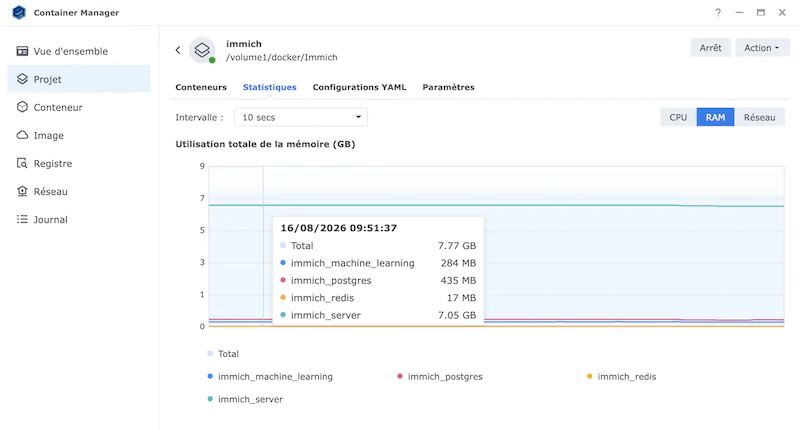The image size is (800, 430).
Task: Click the /volume1/docker/Immich path text
Action: coord(282,58)
